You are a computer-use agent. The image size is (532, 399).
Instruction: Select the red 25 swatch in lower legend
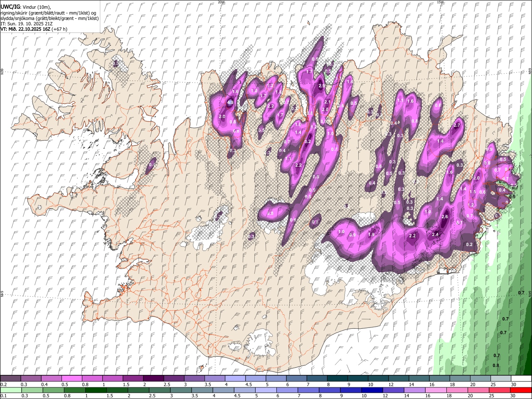[x=499, y=390]
